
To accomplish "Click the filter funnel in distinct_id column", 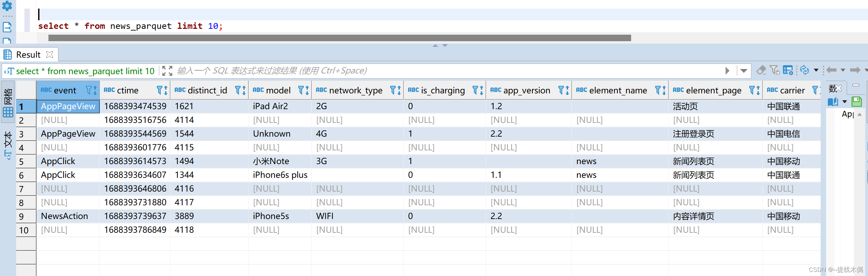I will tap(238, 90).
